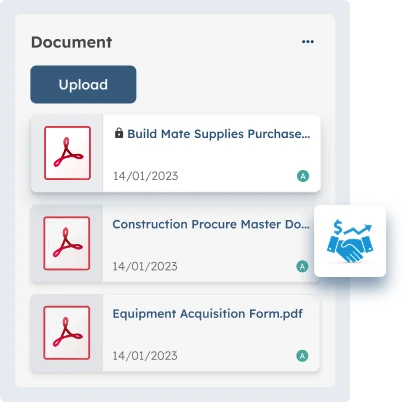Open the Build Mate Supplies Purchase document link
The width and height of the screenshot is (405, 402).
219,134
